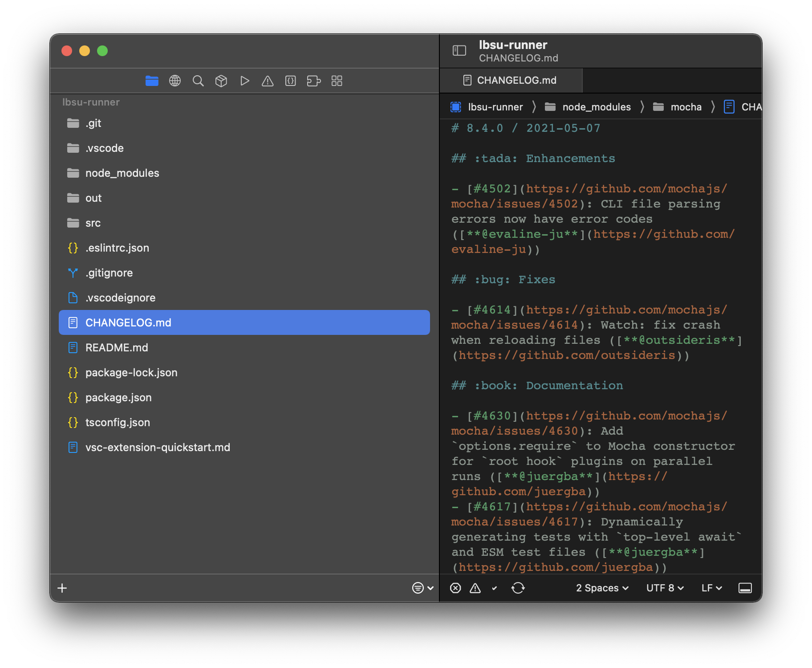Click the warning icon in status bar
Screen dimensions: 812x668
(x=475, y=588)
